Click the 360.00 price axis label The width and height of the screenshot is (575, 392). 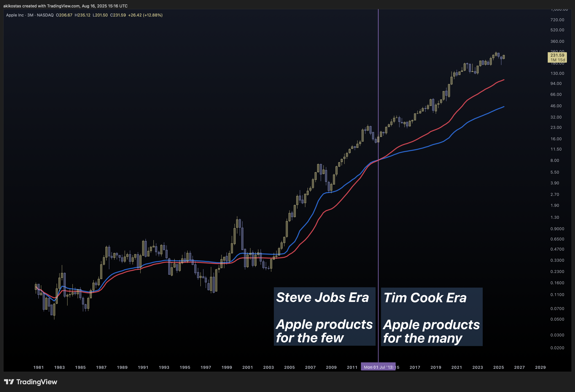(x=557, y=41)
